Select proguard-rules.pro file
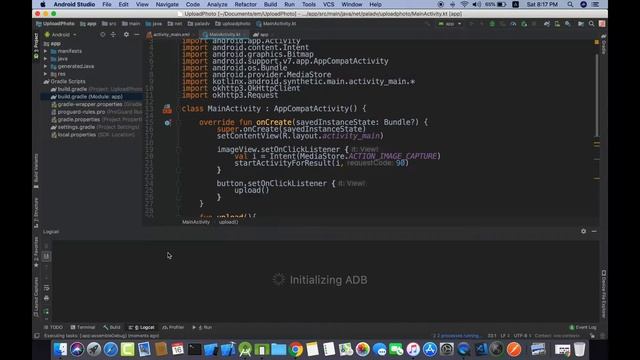 click(x=97, y=112)
